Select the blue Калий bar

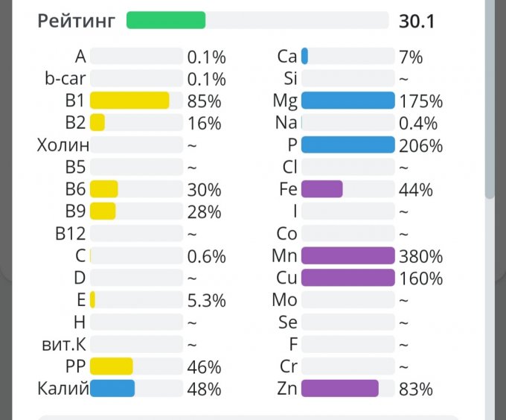point(112,389)
